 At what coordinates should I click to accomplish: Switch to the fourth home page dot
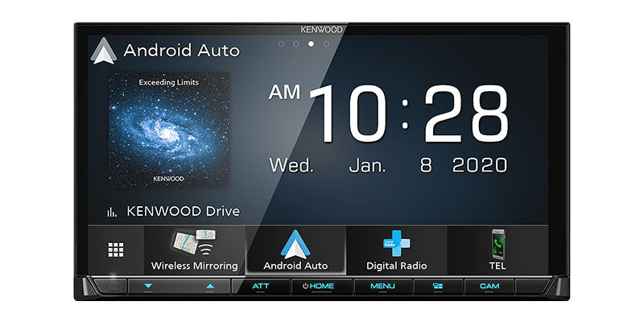point(326,43)
